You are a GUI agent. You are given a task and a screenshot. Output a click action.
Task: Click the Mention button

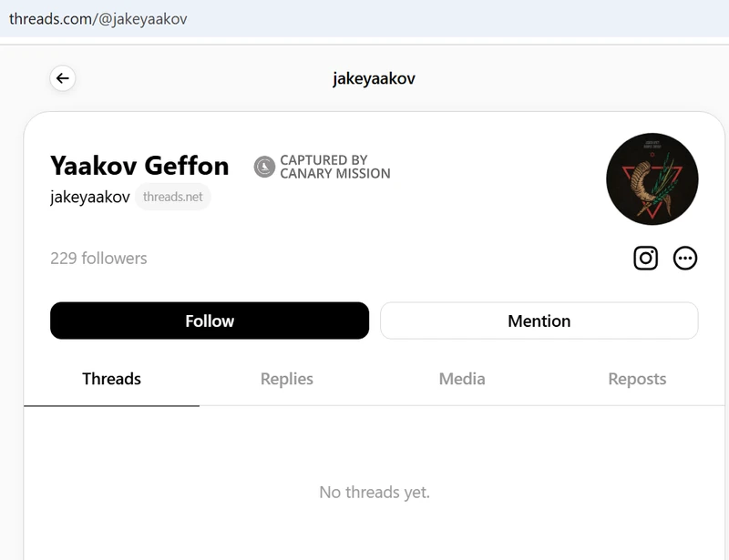[539, 321]
